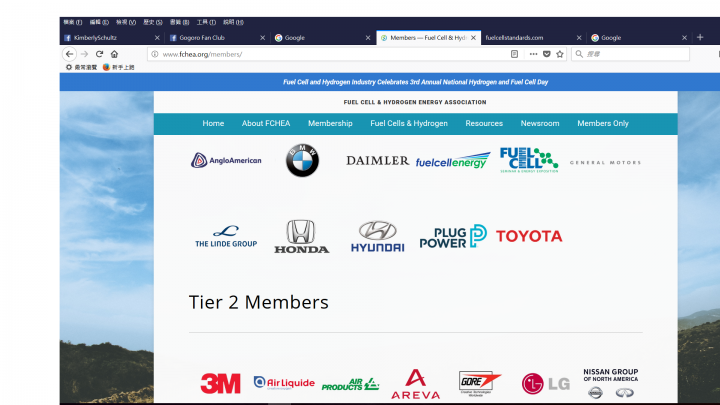This screenshot has width=720, height=405.
Task: Go back to the previous page
Action: tap(69, 54)
